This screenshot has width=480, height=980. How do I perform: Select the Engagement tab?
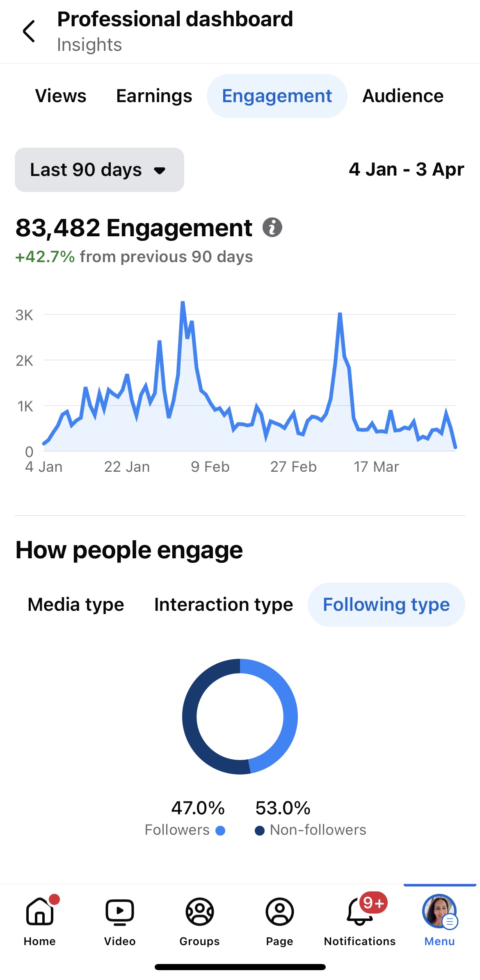tap(277, 96)
